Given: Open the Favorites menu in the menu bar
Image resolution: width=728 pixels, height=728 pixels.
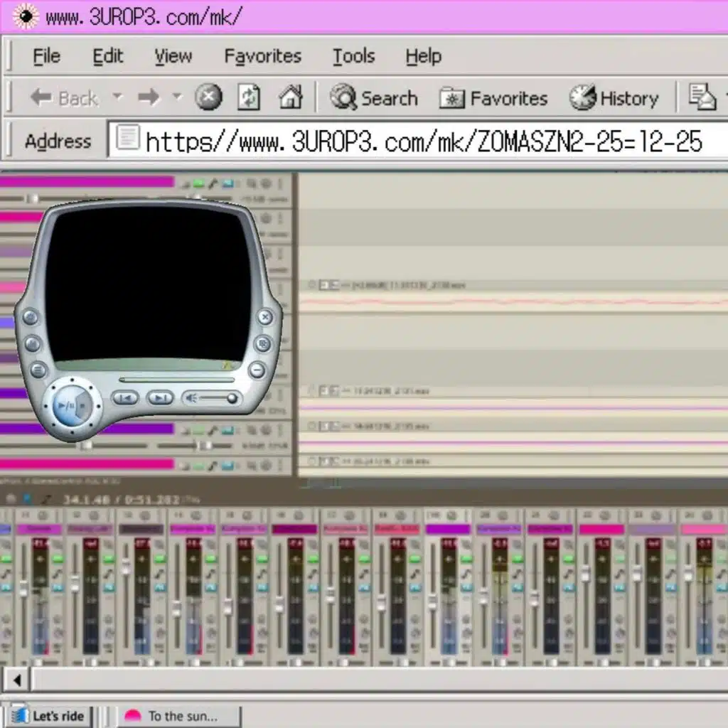Looking at the screenshot, I should 263,56.
